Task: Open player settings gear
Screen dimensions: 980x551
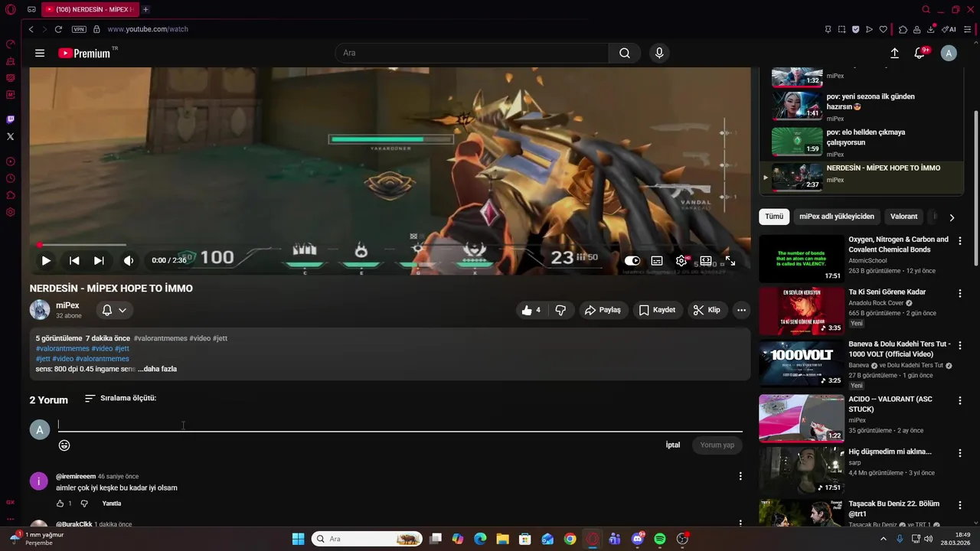Action: [681, 260]
